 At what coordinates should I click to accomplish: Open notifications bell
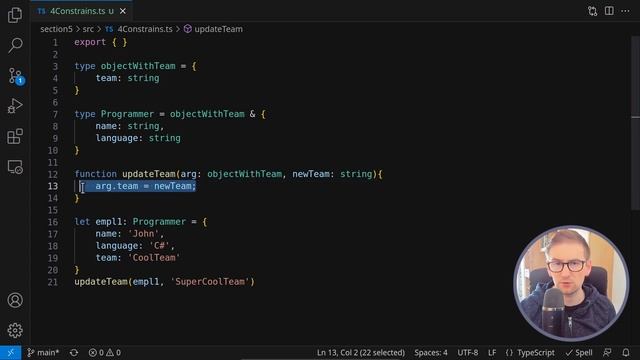click(626, 353)
